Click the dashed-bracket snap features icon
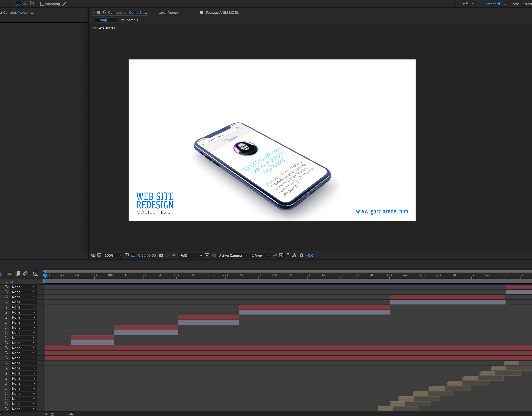The height and width of the screenshot is (416, 532). [71, 4]
